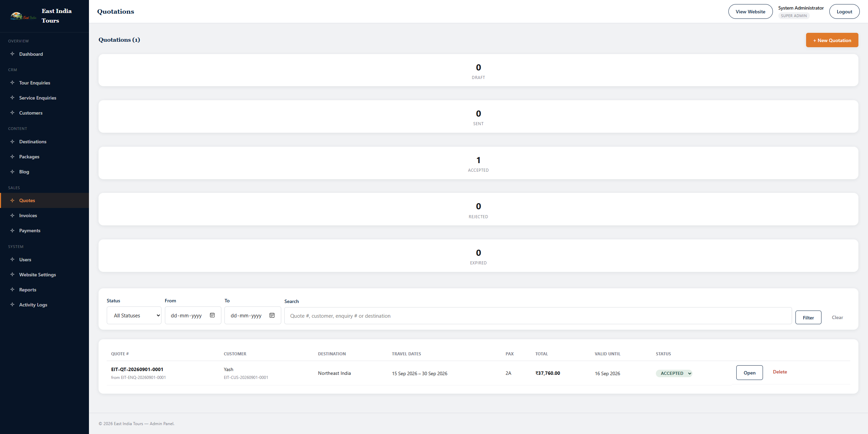This screenshot has width=868, height=434.
Task: Click the Filter button
Action: coord(808,318)
